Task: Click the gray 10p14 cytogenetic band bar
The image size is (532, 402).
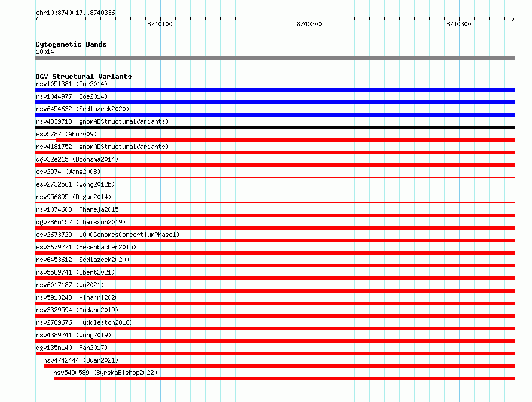Action: tap(275, 58)
